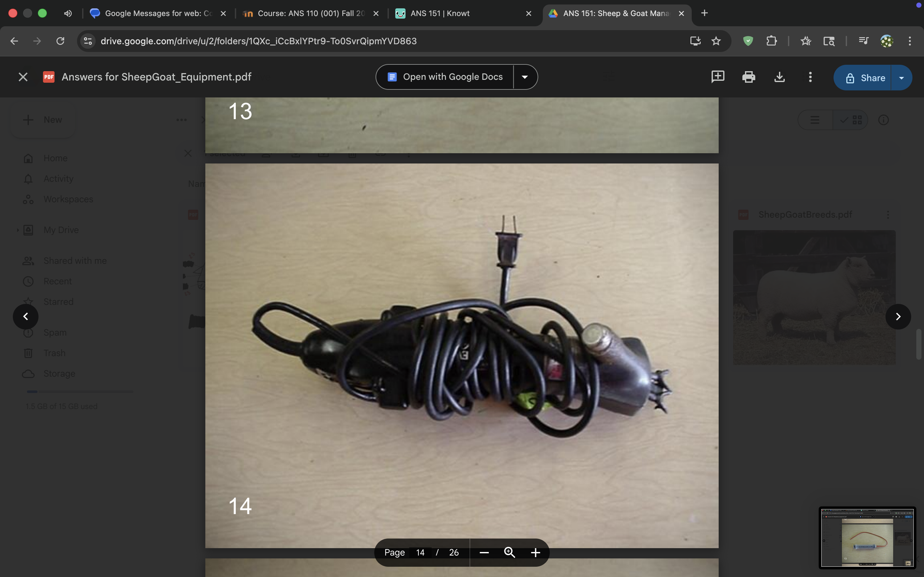
Task: Reset zoom with the magnifier icon
Action: [510, 552]
